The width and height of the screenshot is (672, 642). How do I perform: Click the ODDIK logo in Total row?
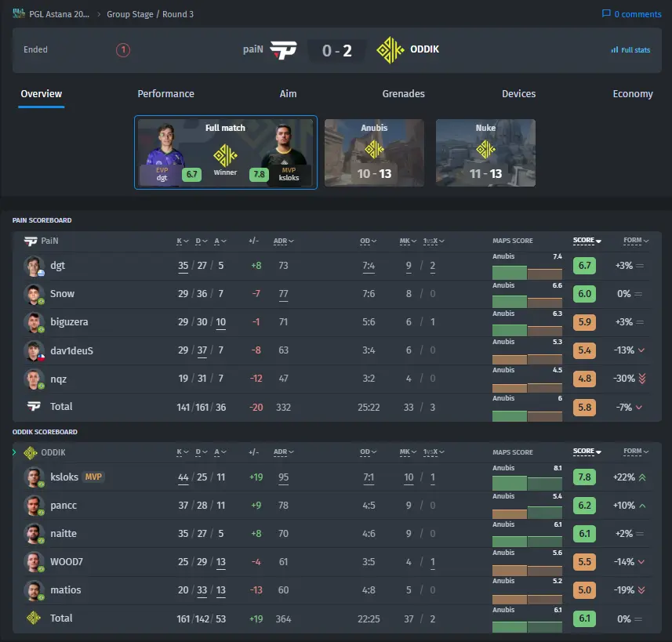coord(34,618)
